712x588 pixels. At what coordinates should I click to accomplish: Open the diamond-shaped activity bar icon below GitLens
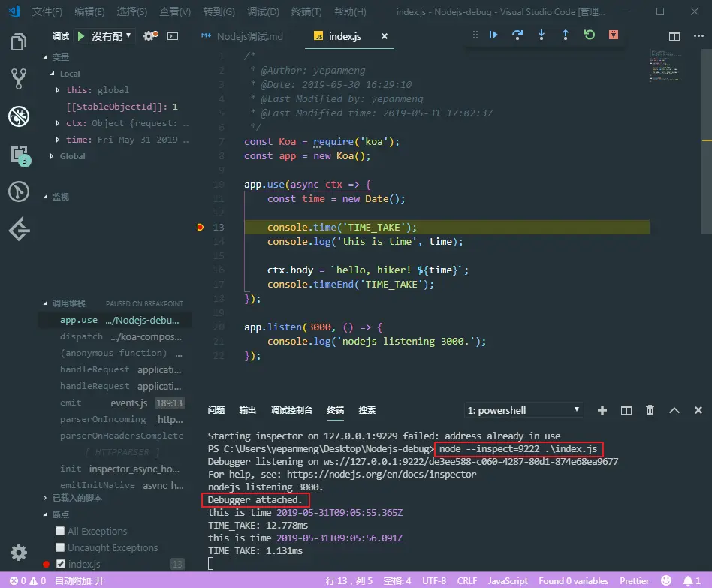click(x=19, y=229)
